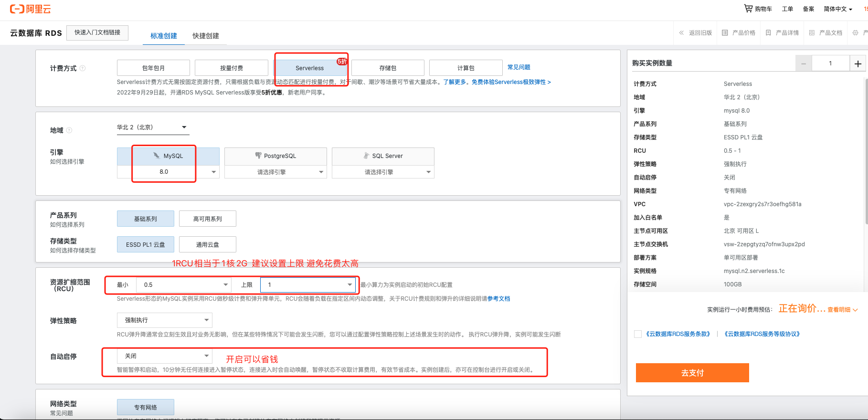The width and height of the screenshot is (868, 420).
Task: Click 如何选择引擎 help link
Action: (x=67, y=162)
